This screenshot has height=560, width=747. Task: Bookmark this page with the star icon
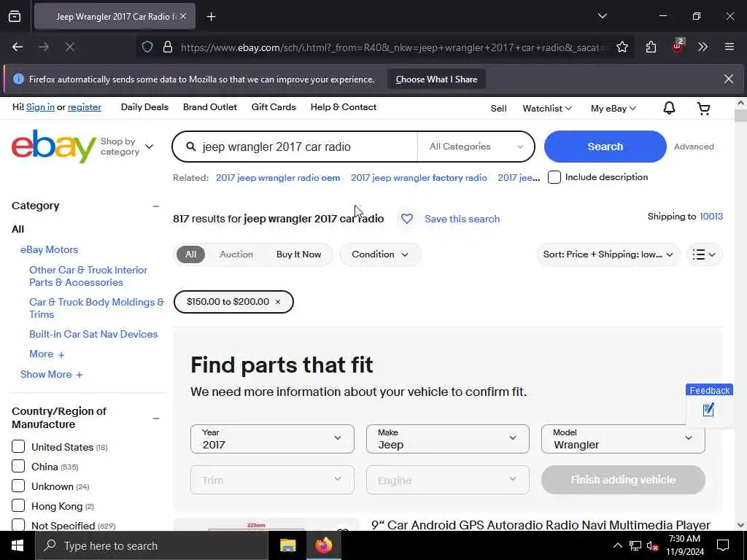coord(622,47)
